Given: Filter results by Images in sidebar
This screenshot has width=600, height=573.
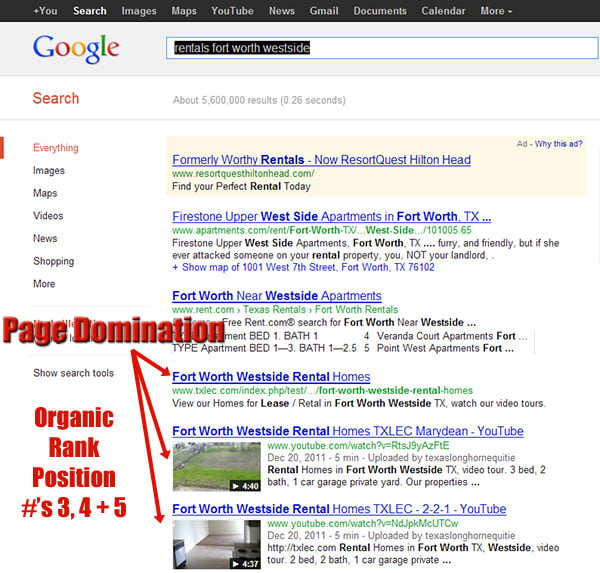Looking at the screenshot, I should [49, 170].
